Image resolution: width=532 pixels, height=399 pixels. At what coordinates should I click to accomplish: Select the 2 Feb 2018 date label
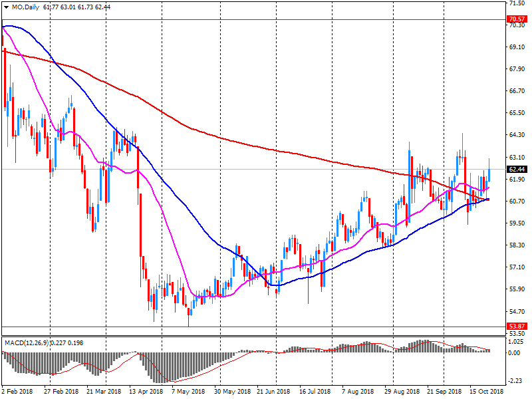click(17, 391)
